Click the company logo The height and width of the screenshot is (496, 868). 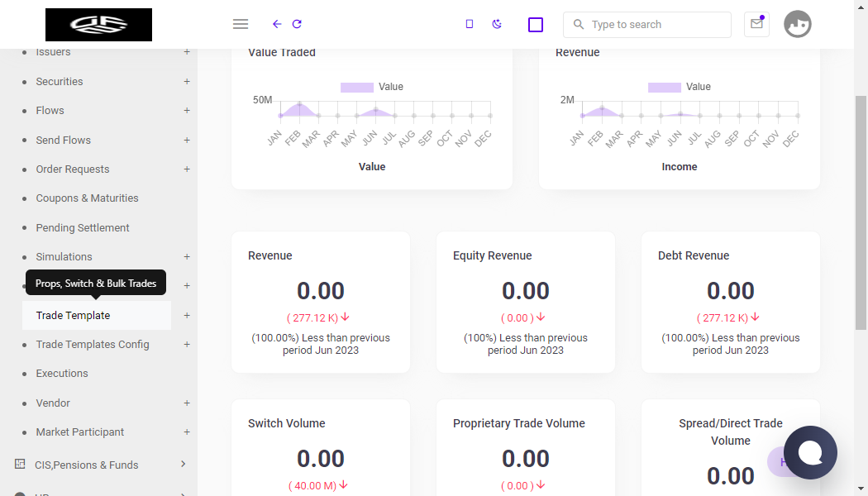tap(98, 24)
